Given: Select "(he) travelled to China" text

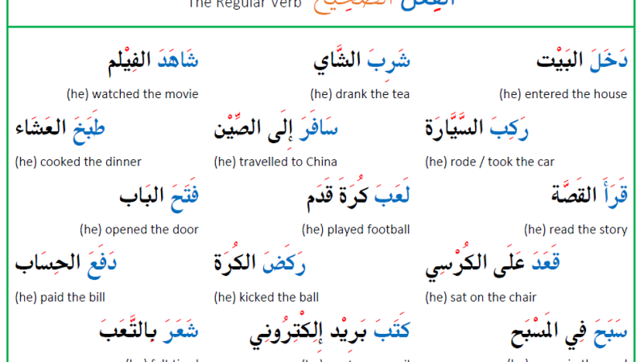Looking at the screenshot, I should pyautogui.click(x=275, y=162).
